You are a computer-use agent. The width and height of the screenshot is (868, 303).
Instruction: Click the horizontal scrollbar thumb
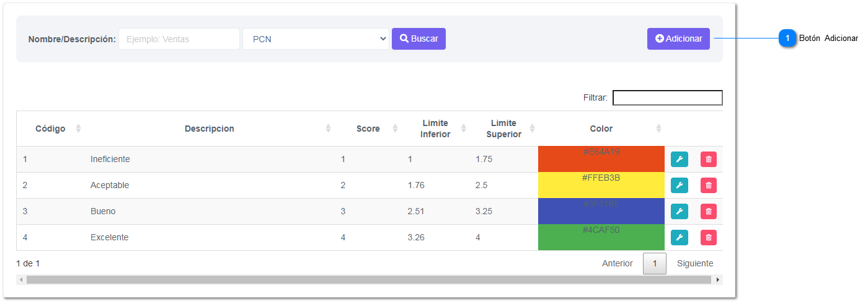(x=368, y=280)
